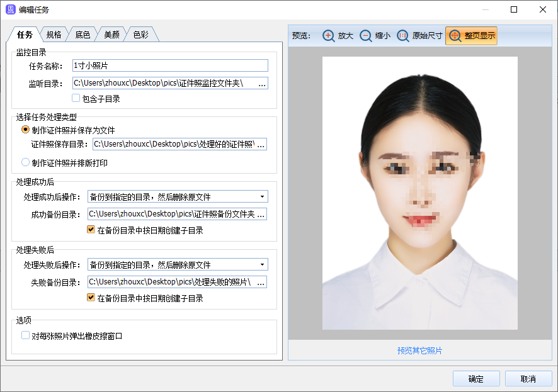558x392 pixels.
Task: Click the 放大 zoom-in magnifier icon
Action: 328,35
